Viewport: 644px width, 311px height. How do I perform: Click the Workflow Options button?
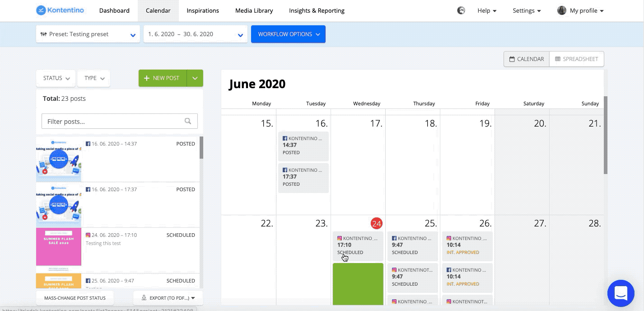click(288, 34)
